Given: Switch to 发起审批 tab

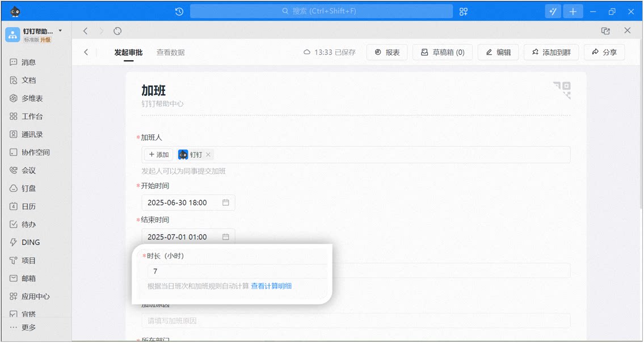Looking at the screenshot, I should (x=129, y=53).
